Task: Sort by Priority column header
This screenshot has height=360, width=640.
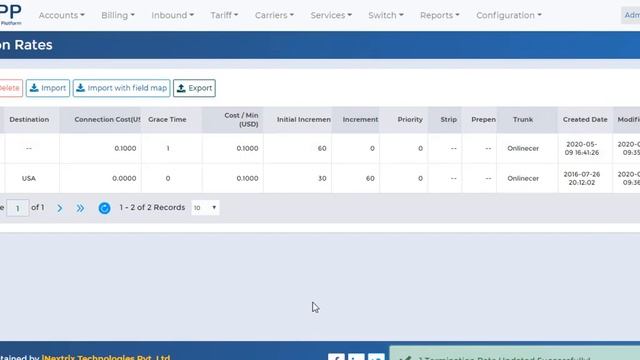Action: (410, 120)
